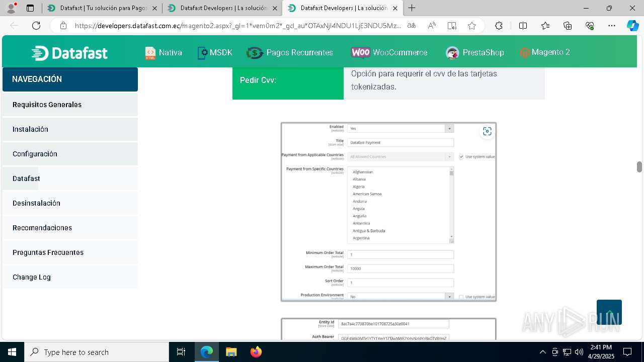Go to Instalación in navigation

(70, 129)
